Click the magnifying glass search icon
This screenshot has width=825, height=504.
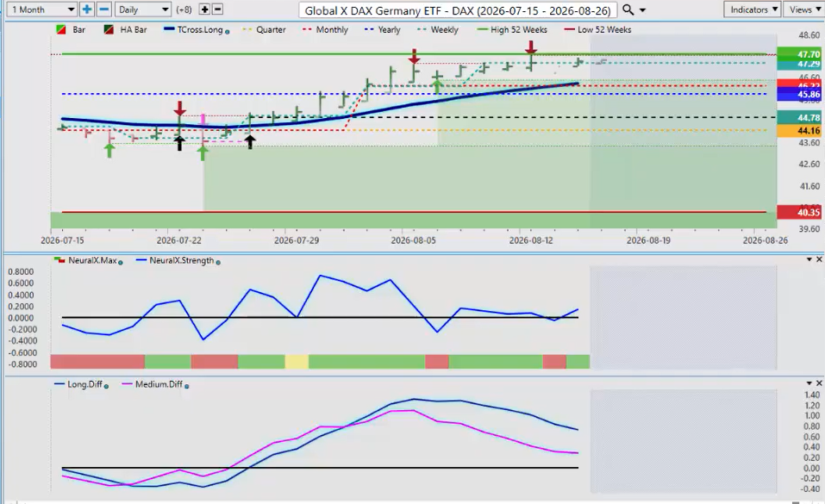[628, 10]
